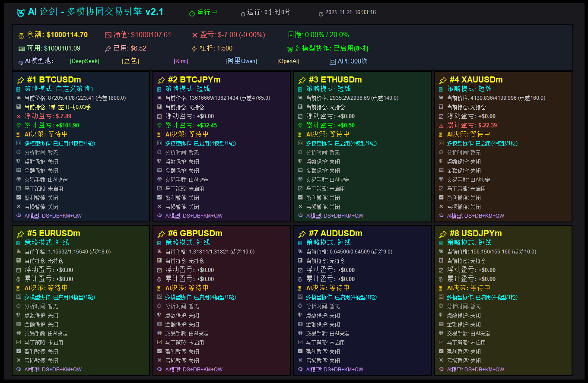This screenshot has height=383, width=588.
Task: Toggle 马丁策略 checkbox in the EURUSDm panel
Action: pyautogui.click(x=19, y=342)
